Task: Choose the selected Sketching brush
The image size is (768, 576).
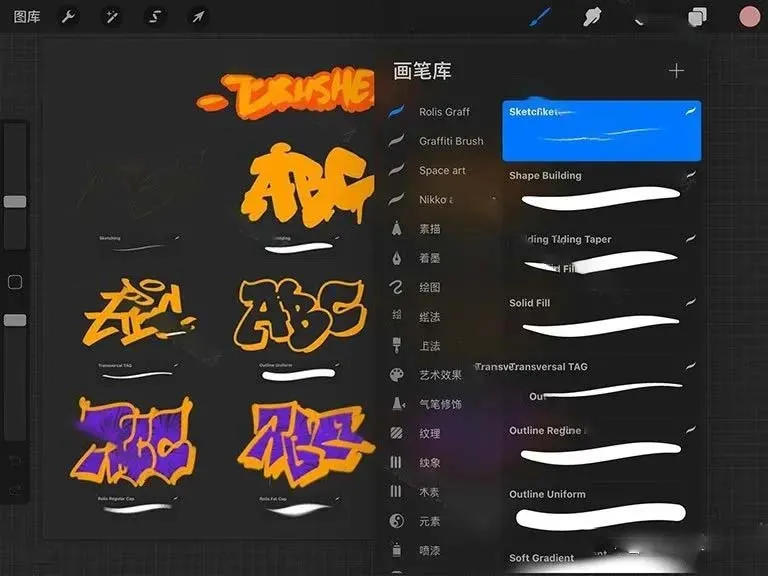Action: [x=602, y=131]
